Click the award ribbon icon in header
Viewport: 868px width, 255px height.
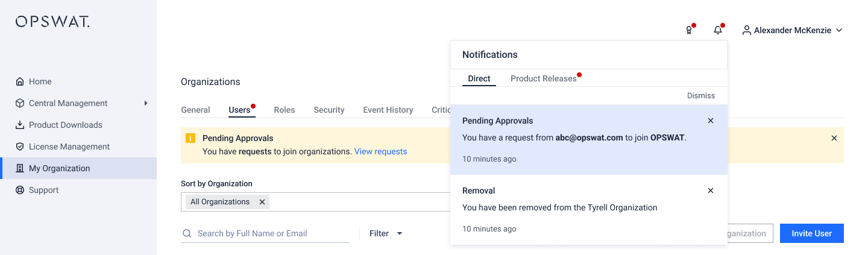tap(689, 30)
